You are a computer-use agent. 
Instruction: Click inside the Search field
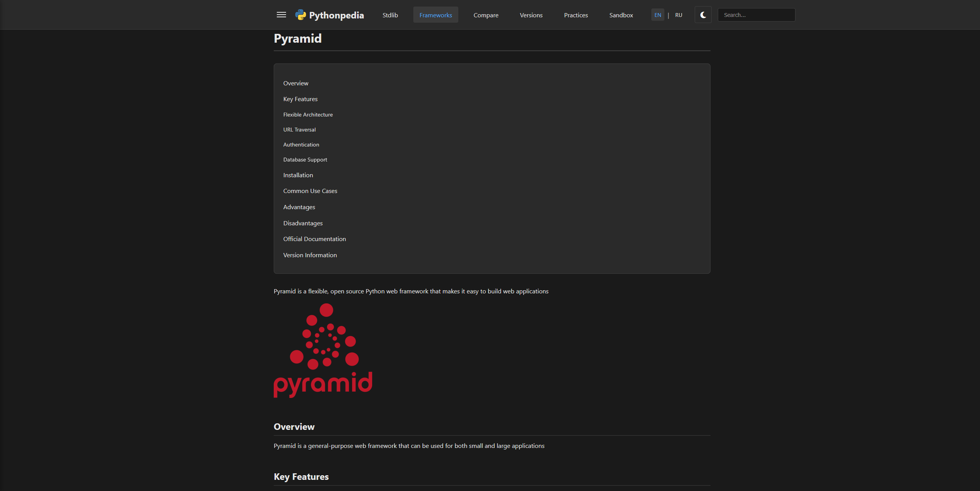pos(755,15)
